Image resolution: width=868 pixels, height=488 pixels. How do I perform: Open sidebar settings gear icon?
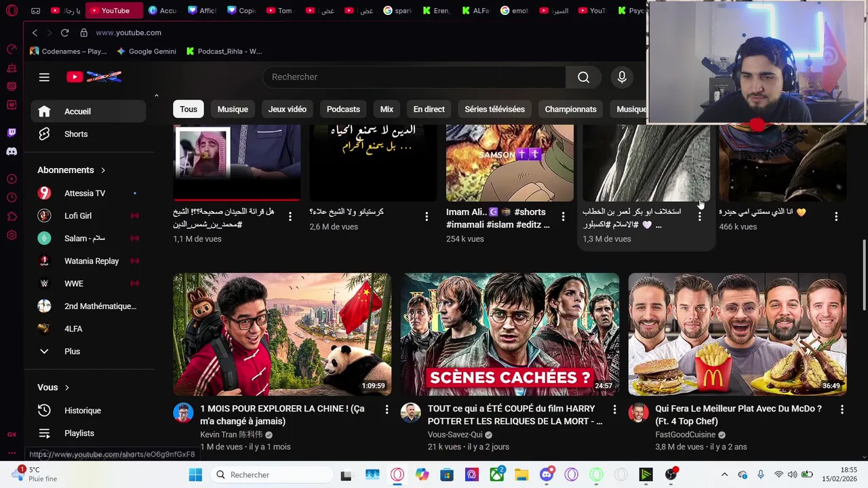click(12, 235)
